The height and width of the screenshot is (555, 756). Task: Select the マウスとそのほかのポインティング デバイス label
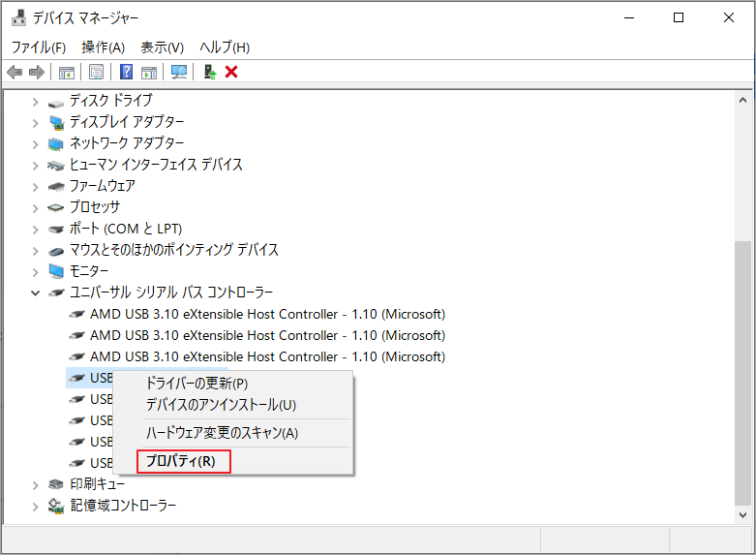[174, 250]
